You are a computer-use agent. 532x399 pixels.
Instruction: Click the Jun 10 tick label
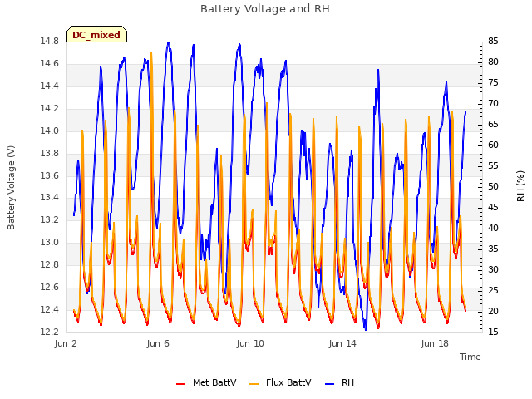[250, 343]
